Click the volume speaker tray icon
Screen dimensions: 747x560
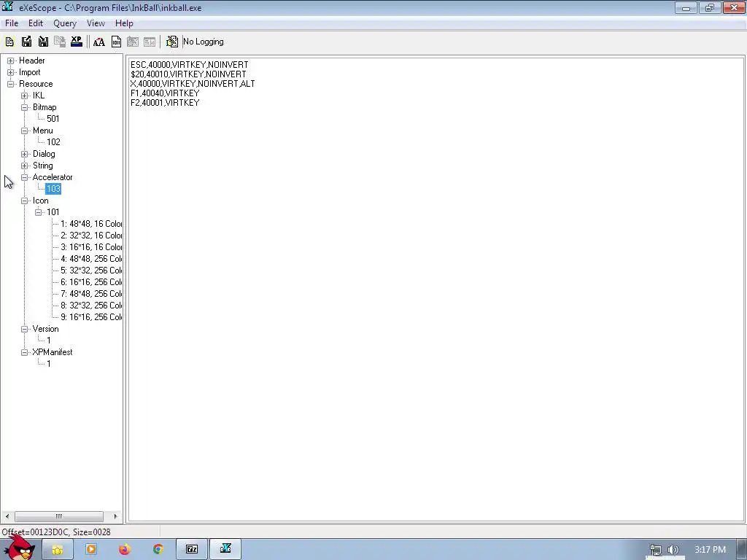point(673,550)
